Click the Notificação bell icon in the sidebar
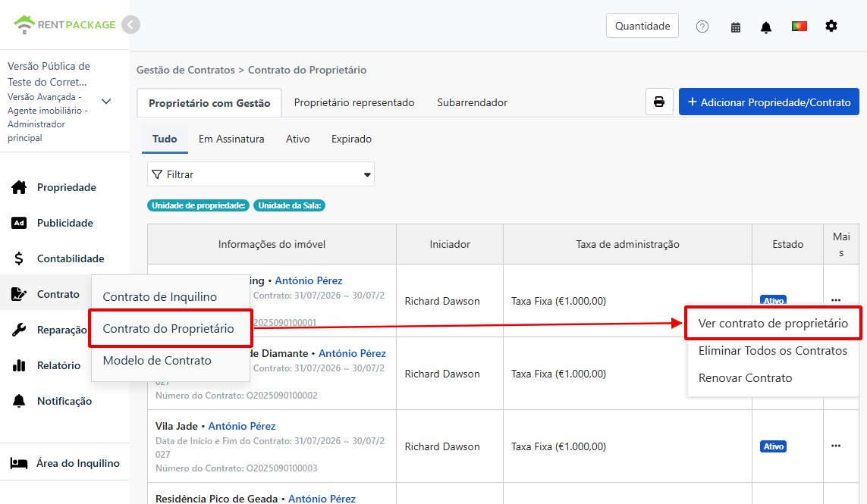 tap(19, 401)
